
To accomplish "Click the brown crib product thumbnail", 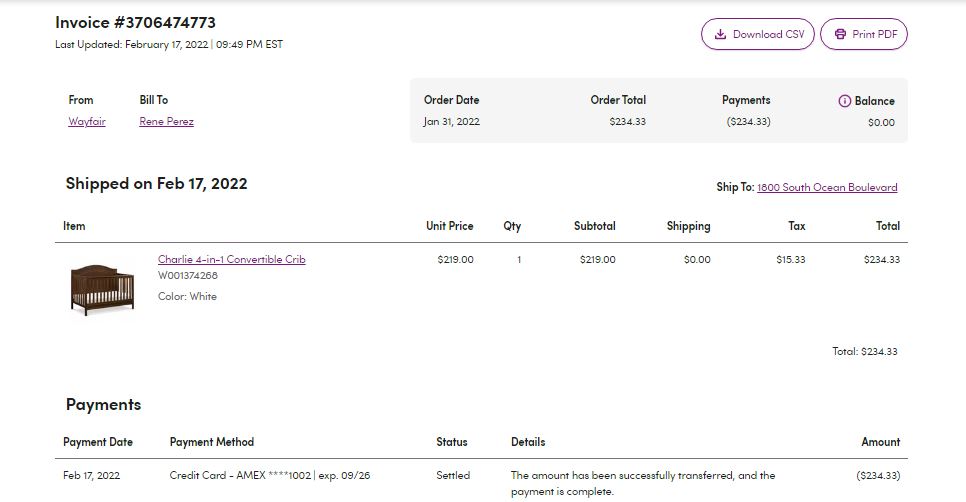I will coord(102,289).
